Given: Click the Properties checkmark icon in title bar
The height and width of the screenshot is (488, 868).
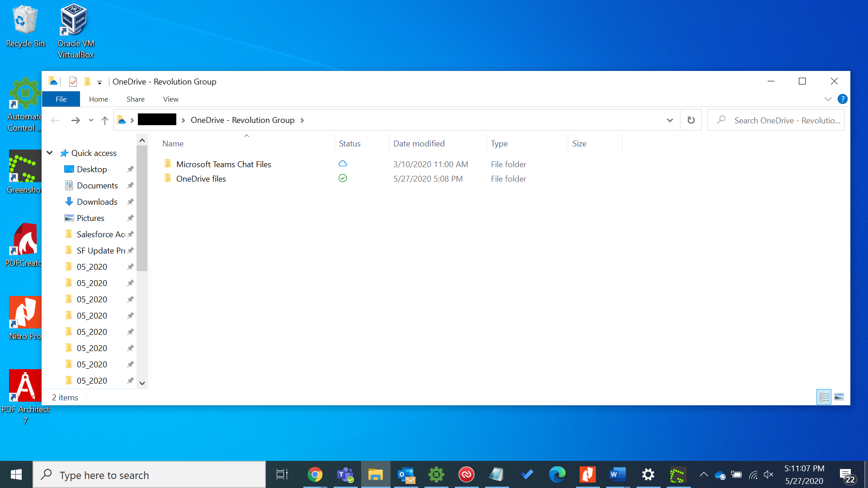Looking at the screenshot, I should 73,82.
